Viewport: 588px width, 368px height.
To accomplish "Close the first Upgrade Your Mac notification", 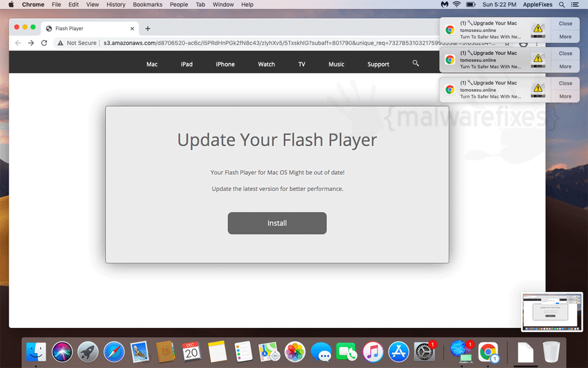I will [565, 24].
